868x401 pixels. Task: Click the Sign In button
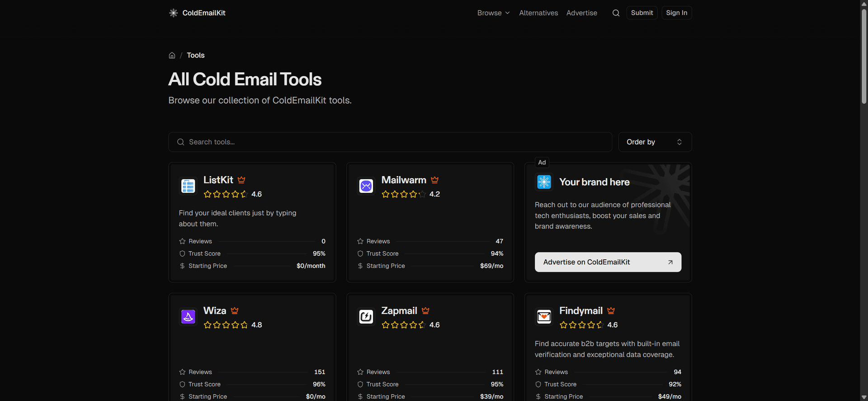(676, 13)
